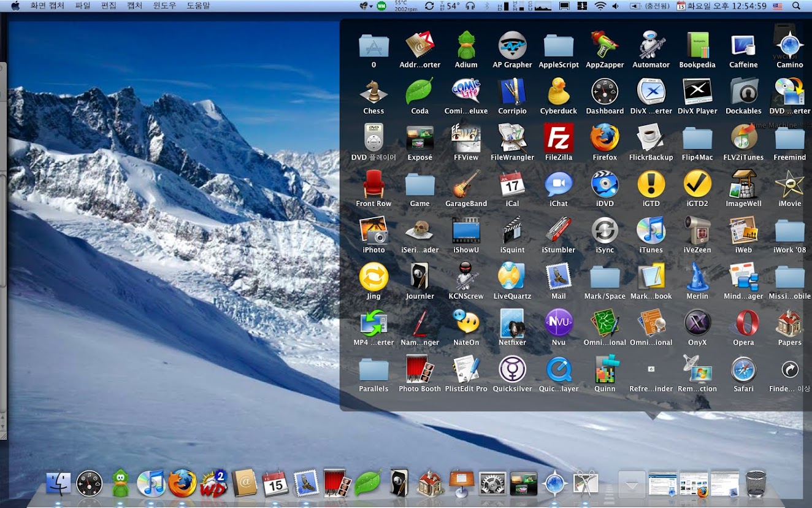This screenshot has width=812, height=508.
Task: Open the Parallels folder in the stack
Action: (x=373, y=371)
